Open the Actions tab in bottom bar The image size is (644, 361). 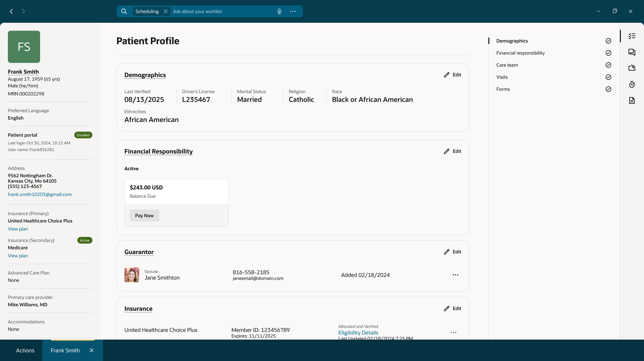[x=25, y=350]
